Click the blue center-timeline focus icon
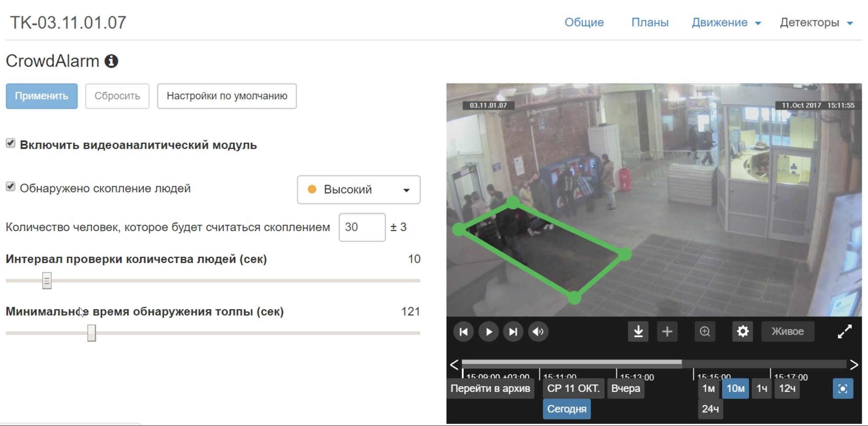This screenshot has height=426, width=868. [x=843, y=389]
